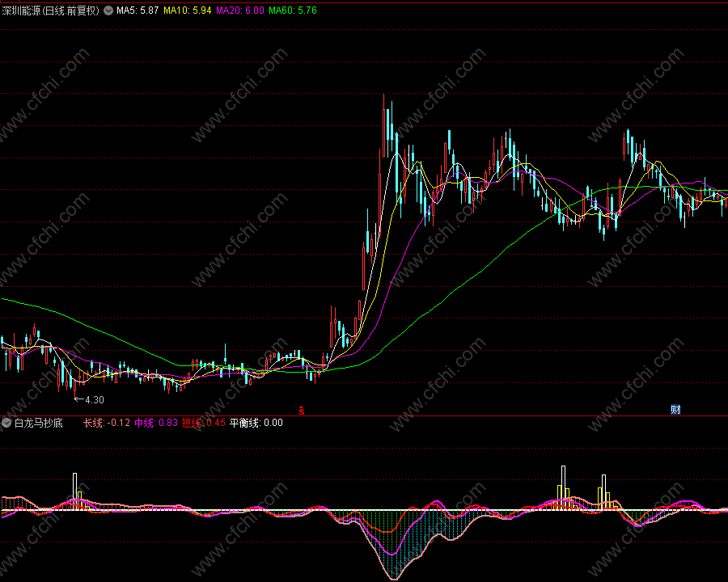The width and height of the screenshot is (728, 582).
Task: Select the MA5: 5.87 value label
Action: pyautogui.click(x=138, y=11)
